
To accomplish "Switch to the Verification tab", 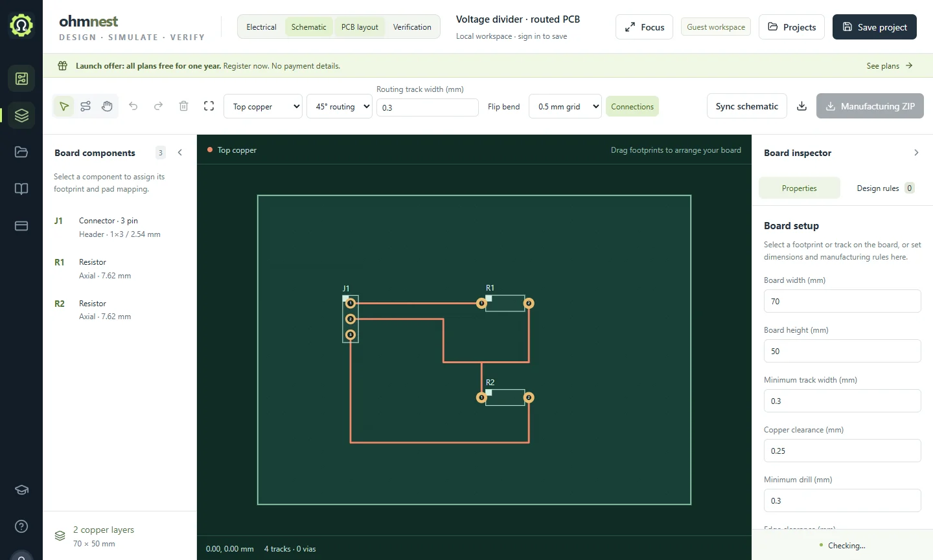I will click(x=412, y=27).
